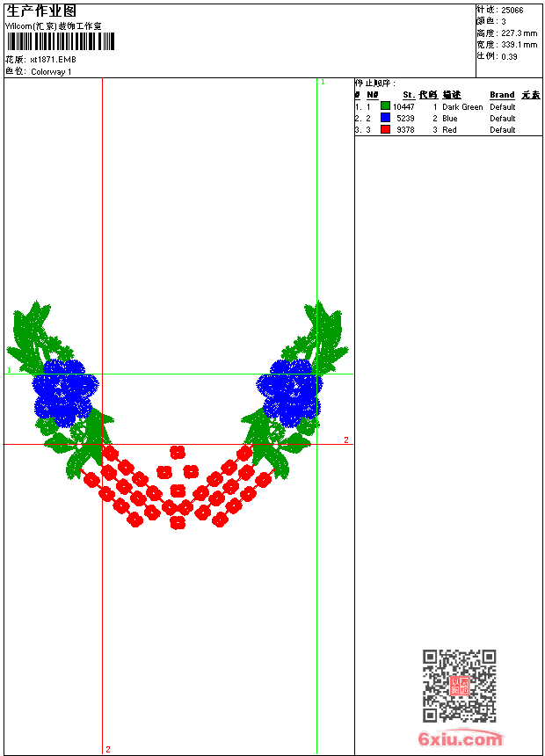Click the Dark Green description text
This screenshot has height=756, width=545.
[462, 107]
